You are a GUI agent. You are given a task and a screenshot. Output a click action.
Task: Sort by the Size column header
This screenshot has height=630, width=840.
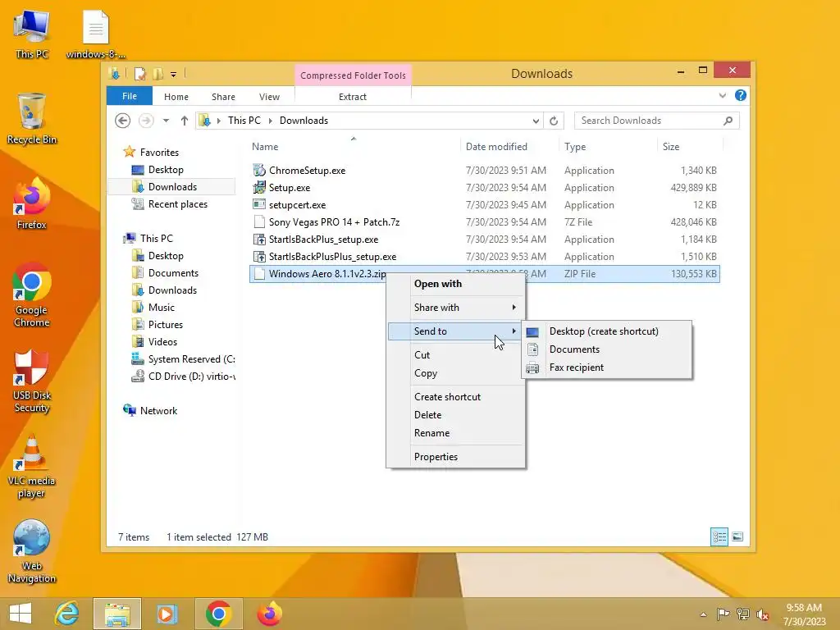[x=690, y=147]
